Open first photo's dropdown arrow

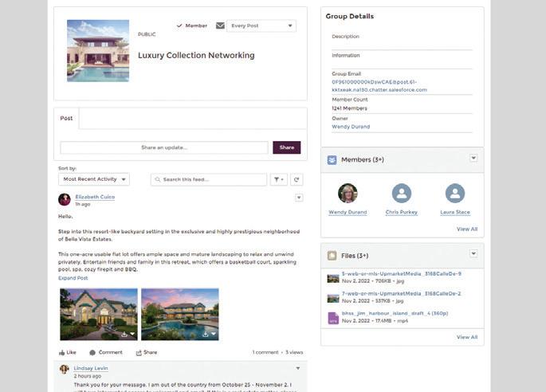tap(132, 334)
